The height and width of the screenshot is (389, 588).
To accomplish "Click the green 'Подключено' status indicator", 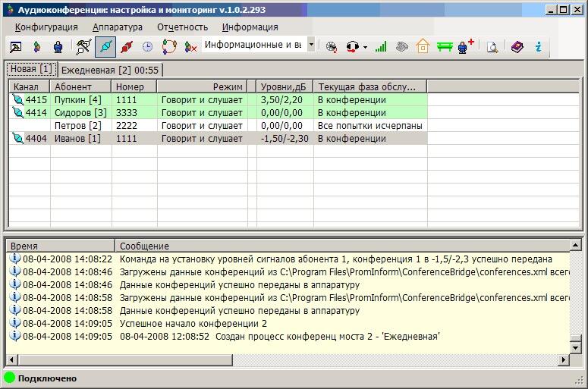I will coord(9,378).
